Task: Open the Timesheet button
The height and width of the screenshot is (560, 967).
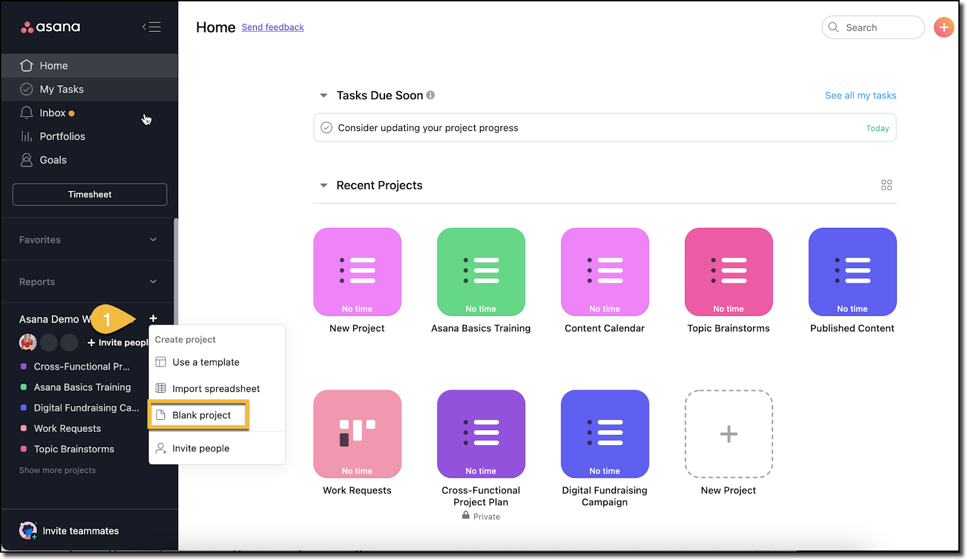Action: [89, 195]
